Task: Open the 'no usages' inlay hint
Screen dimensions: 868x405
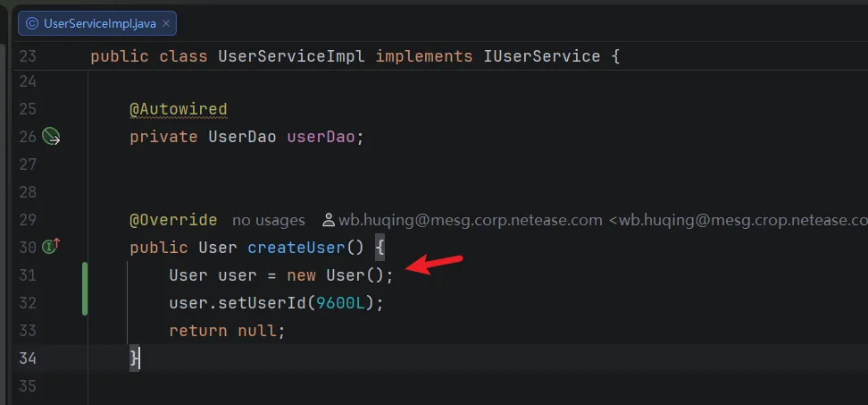Action: (269, 220)
